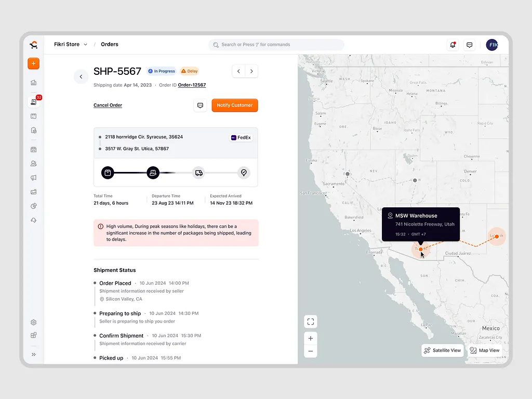
Task: Click the search commands field
Action: (276, 45)
